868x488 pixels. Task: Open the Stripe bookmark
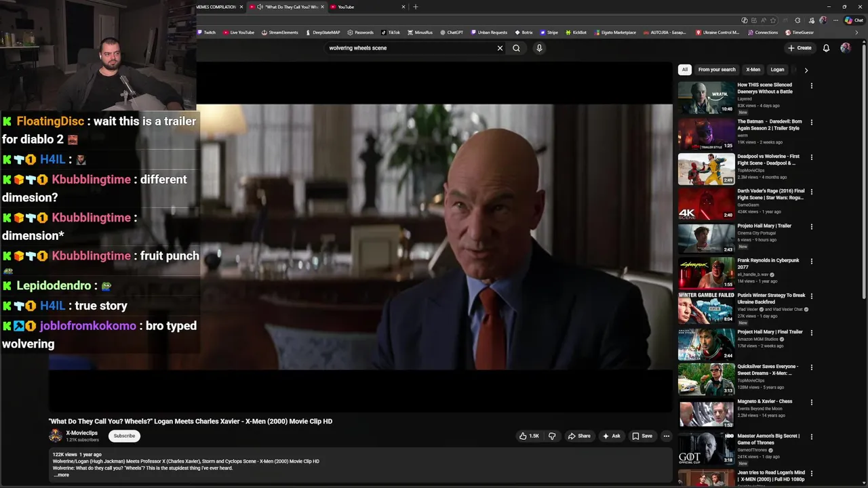coord(549,33)
